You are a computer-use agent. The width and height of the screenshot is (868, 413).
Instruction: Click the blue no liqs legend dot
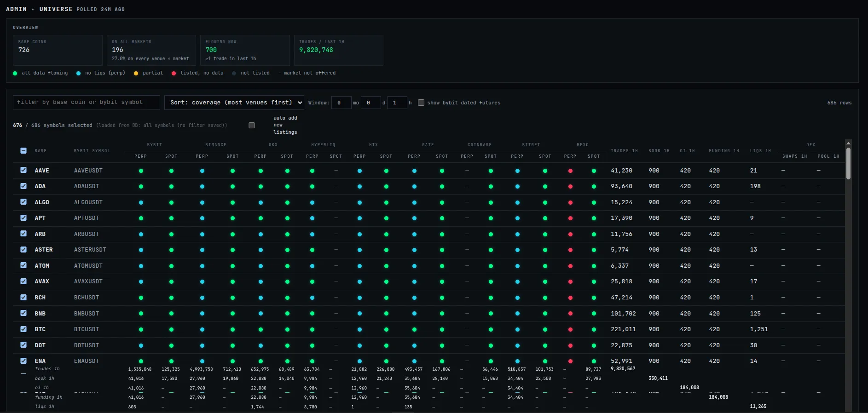tap(78, 73)
